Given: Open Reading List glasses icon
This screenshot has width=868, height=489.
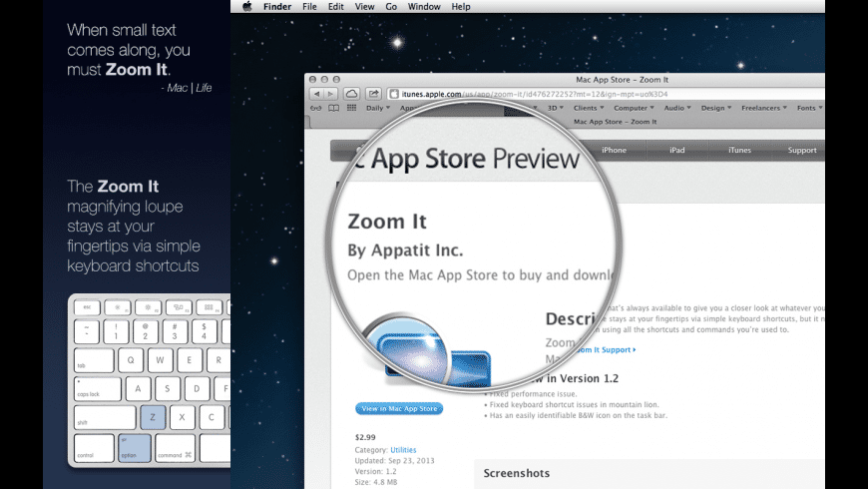Looking at the screenshot, I should [316, 108].
